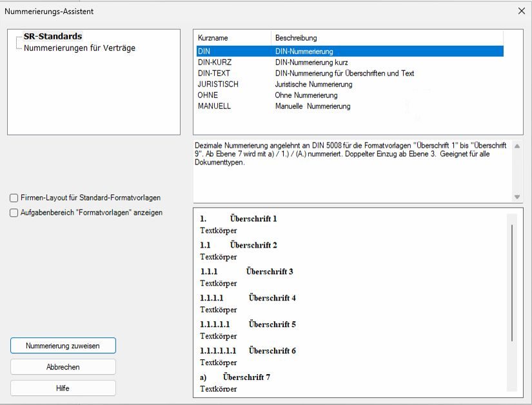Select the OHNE numbering option
Screen dimensions: 532x405
[208, 95]
